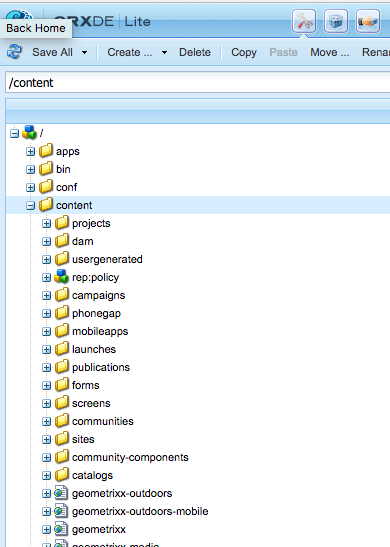
Task: Open the Save All dropdown arrow
Action: pyautogui.click(x=84, y=53)
